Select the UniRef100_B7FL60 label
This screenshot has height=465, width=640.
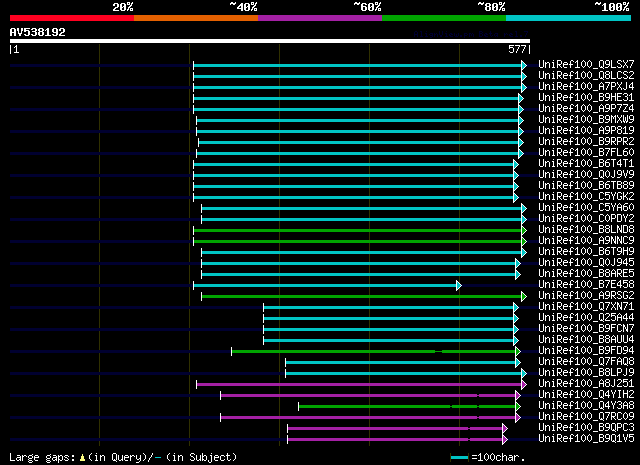(586, 152)
